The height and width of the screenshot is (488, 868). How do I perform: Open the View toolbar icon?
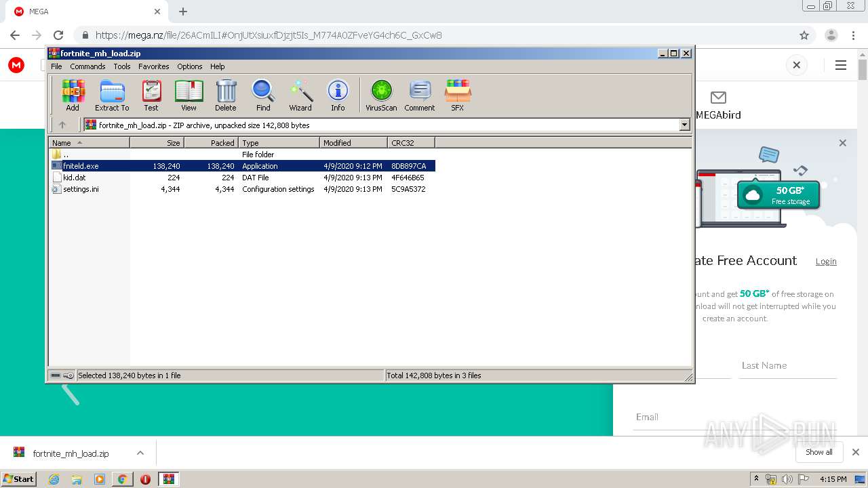[x=189, y=95]
